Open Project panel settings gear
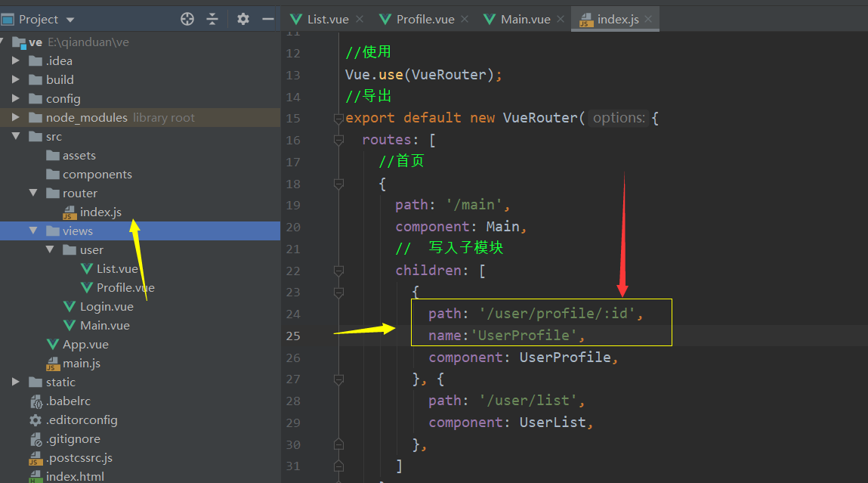868x483 pixels. click(x=243, y=20)
